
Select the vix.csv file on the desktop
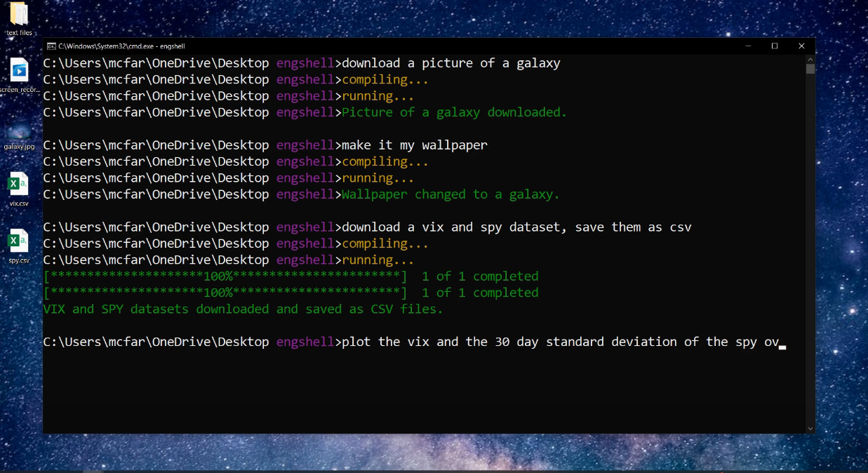click(x=19, y=189)
